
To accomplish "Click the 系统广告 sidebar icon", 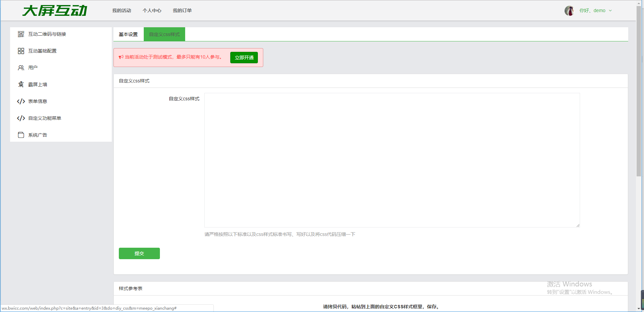I will (21, 135).
